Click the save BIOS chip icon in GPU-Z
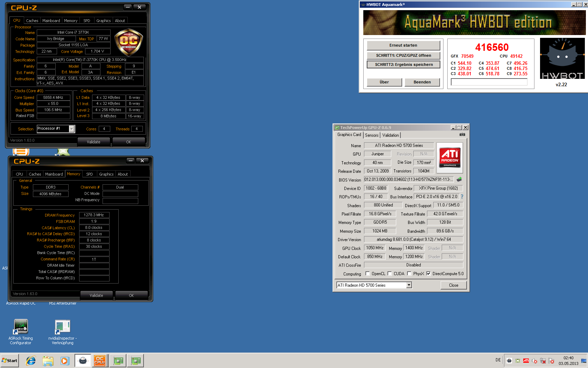 (459, 179)
